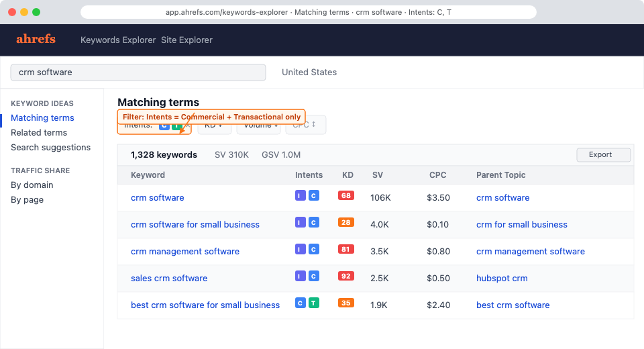Click the $0.50 CPC value
Image resolution: width=644 pixels, height=349 pixels.
tap(438, 279)
